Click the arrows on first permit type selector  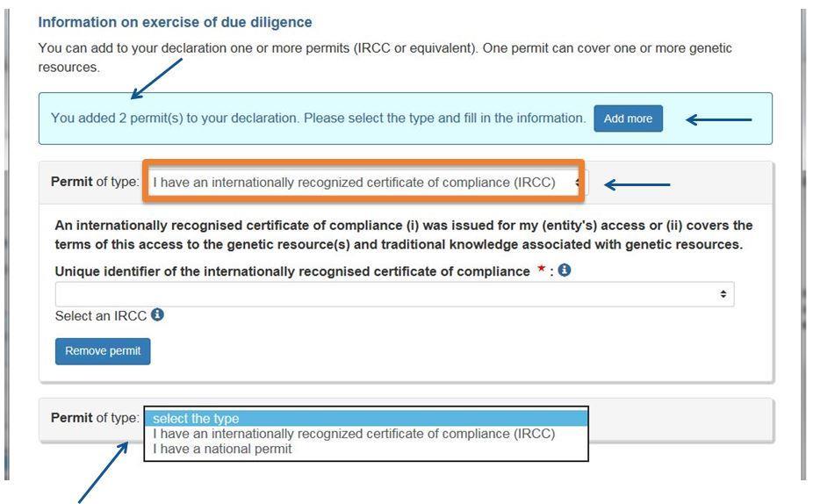[x=578, y=183]
